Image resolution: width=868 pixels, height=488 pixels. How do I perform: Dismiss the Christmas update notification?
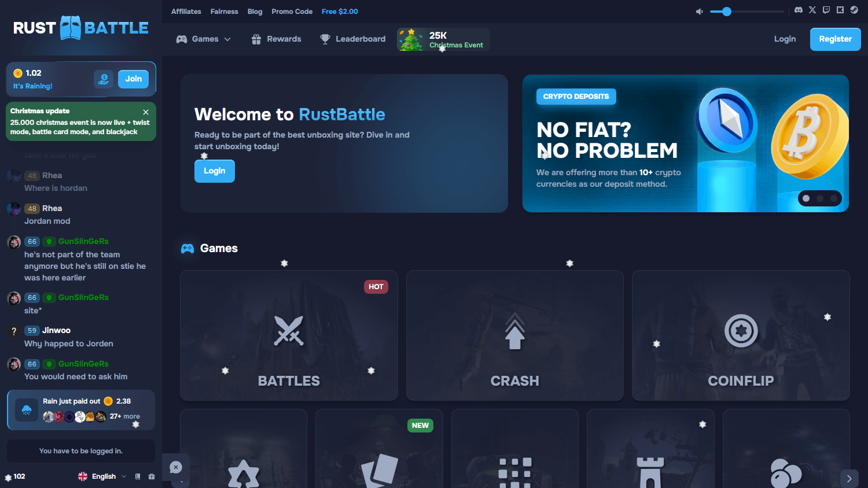pyautogui.click(x=146, y=112)
